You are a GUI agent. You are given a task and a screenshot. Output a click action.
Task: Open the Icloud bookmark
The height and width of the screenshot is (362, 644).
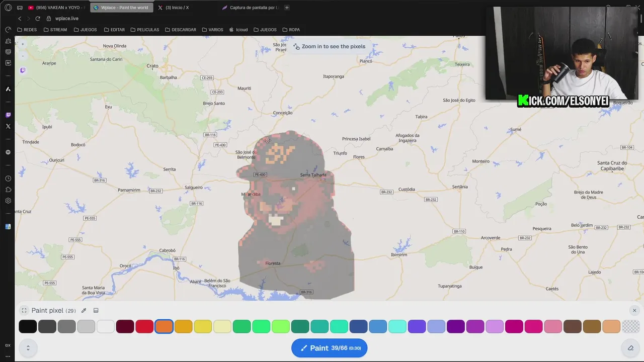[238, 30]
